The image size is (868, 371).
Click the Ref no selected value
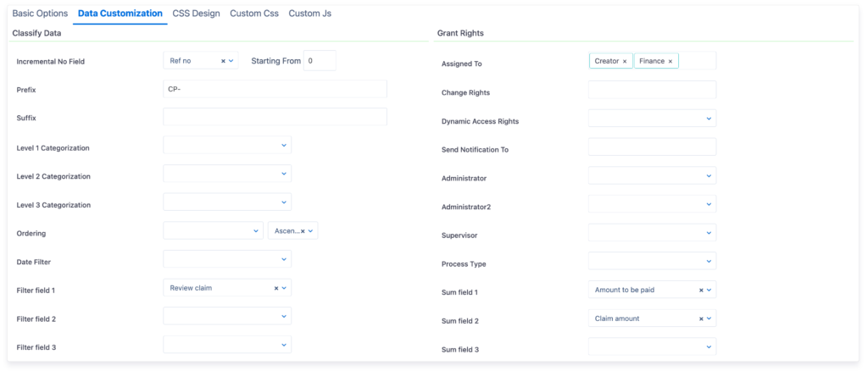pyautogui.click(x=181, y=61)
